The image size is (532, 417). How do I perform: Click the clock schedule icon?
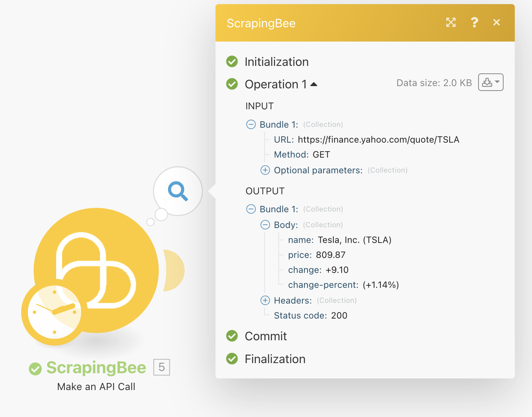coord(54,311)
